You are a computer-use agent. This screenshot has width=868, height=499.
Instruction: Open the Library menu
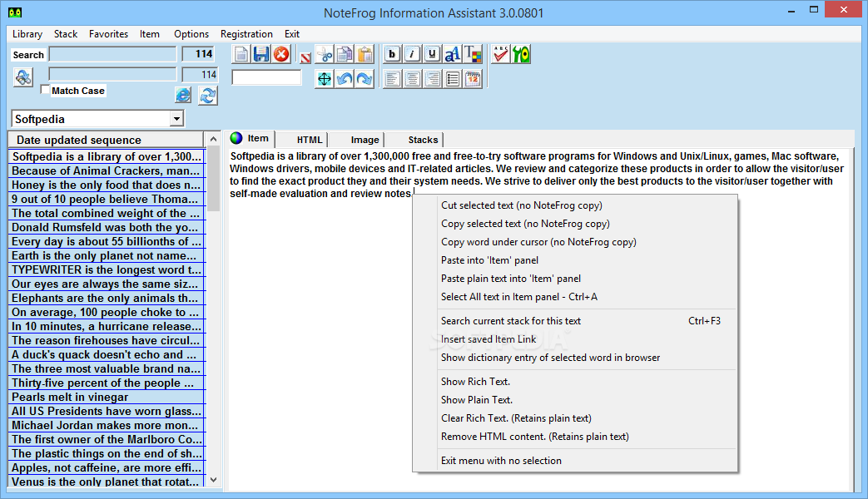pyautogui.click(x=27, y=34)
